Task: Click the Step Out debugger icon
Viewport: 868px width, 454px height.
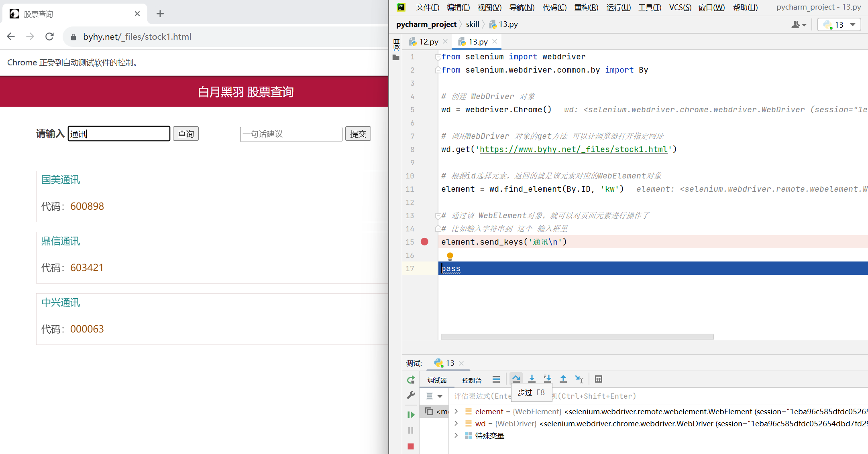Action: click(563, 379)
